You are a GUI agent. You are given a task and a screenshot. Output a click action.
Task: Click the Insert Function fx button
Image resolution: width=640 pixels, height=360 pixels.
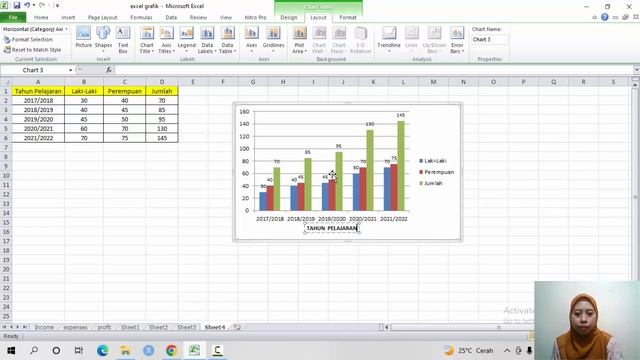click(x=109, y=70)
